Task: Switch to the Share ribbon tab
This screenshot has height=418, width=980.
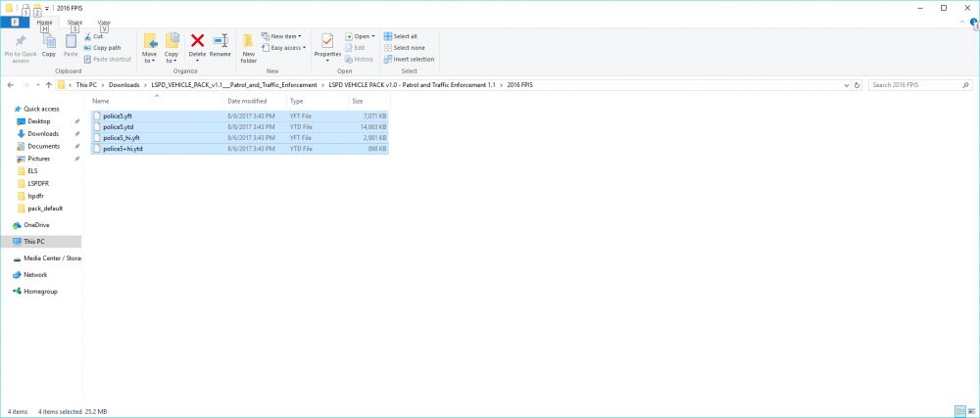Action: [74, 23]
